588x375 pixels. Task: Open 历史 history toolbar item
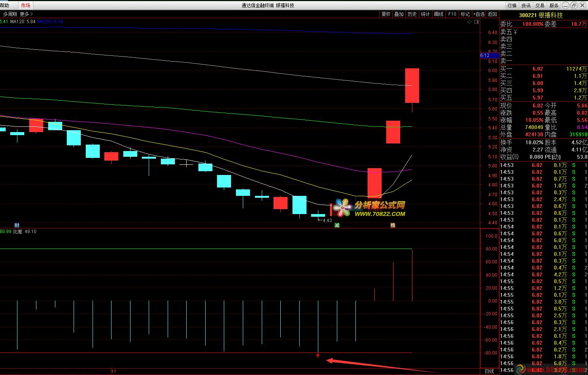(412, 14)
